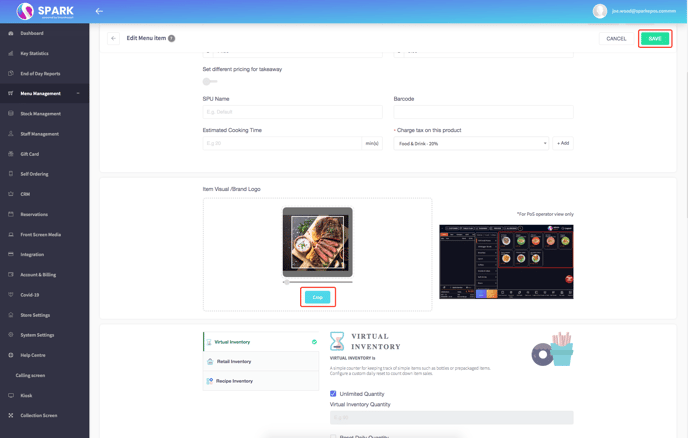The height and width of the screenshot is (438, 688).
Task: Select the Virtual Inventory tab
Action: coord(261,342)
